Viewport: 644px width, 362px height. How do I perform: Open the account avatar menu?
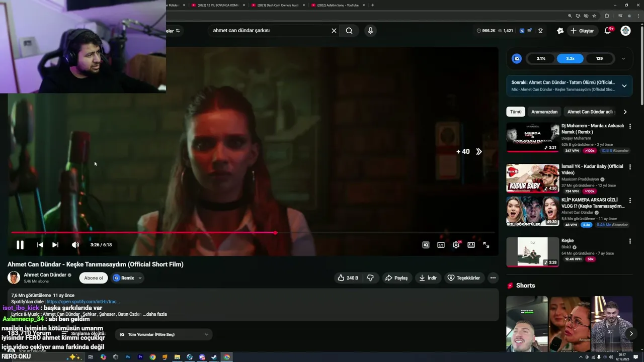coord(625,31)
